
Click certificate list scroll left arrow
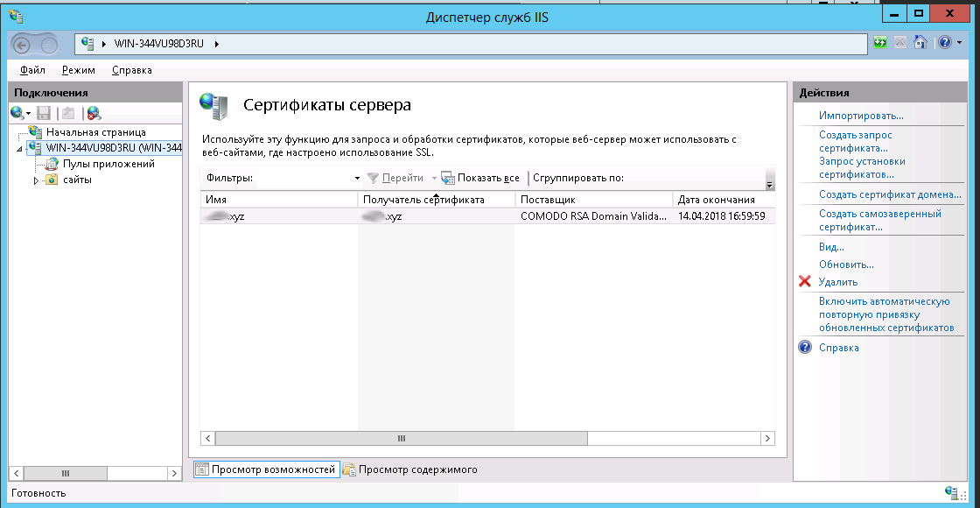coord(207,439)
